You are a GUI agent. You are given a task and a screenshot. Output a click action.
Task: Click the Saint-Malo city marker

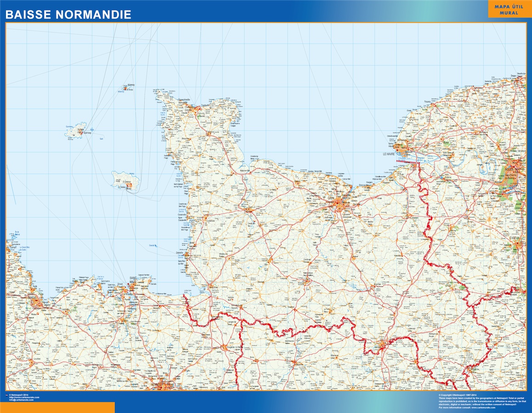click(133, 285)
